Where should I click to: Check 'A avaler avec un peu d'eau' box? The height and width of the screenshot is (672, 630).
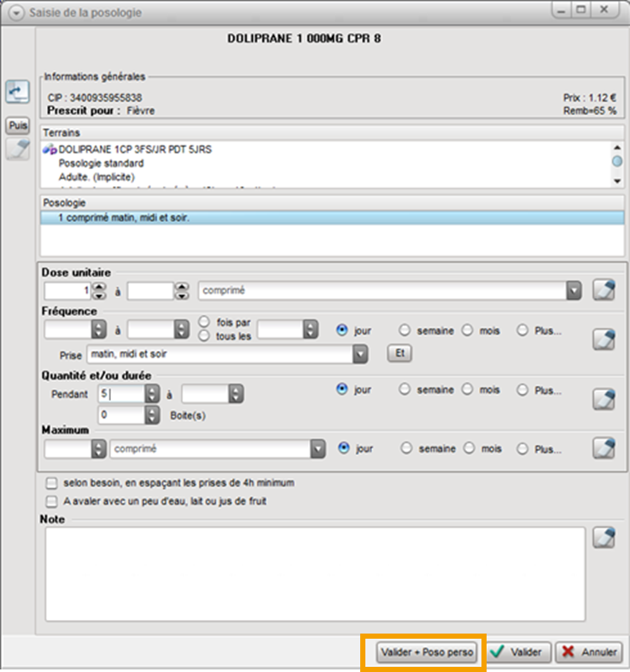click(51, 501)
